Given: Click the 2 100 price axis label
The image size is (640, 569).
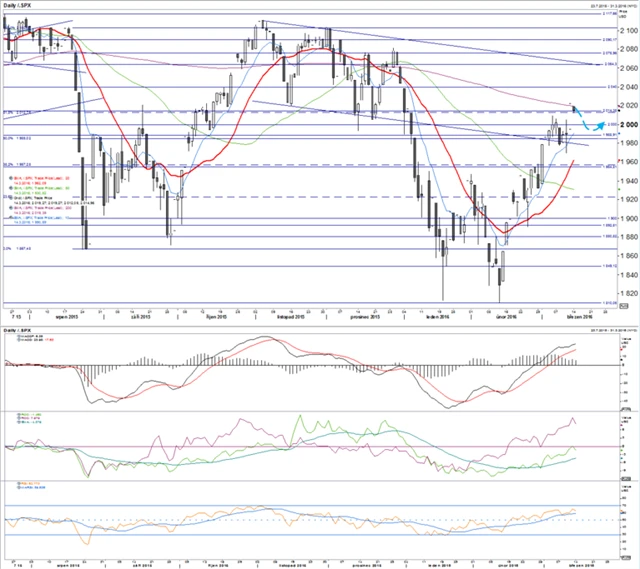Looking at the screenshot, I should click(628, 31).
